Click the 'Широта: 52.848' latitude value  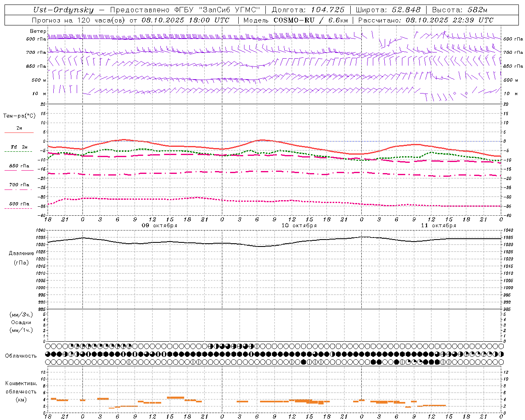pos(388,10)
